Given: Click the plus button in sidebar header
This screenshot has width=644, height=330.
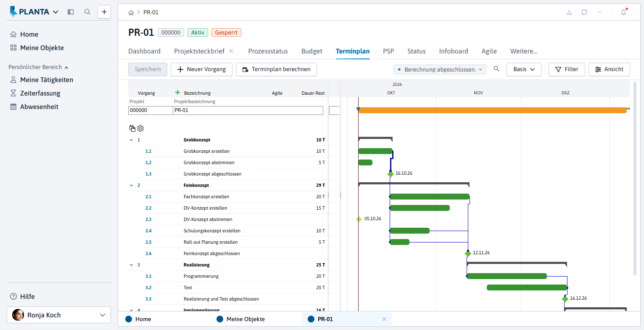Looking at the screenshot, I should [104, 12].
